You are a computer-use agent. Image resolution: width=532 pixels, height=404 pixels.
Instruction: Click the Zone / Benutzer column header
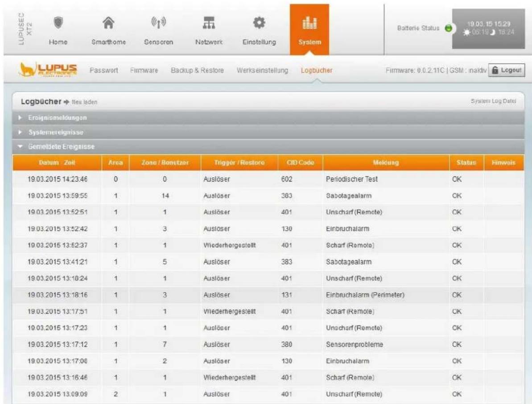(165, 163)
